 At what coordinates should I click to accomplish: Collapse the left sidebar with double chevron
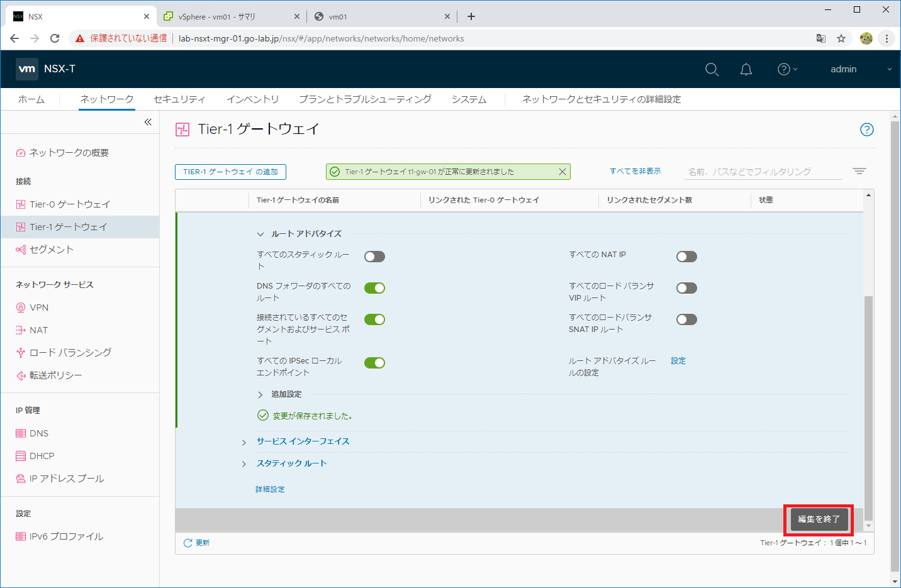148,122
